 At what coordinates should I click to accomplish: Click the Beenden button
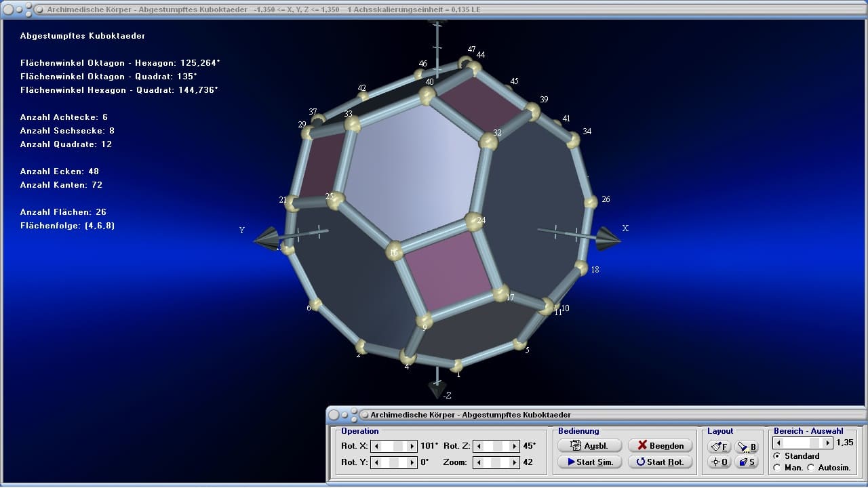[x=660, y=446]
